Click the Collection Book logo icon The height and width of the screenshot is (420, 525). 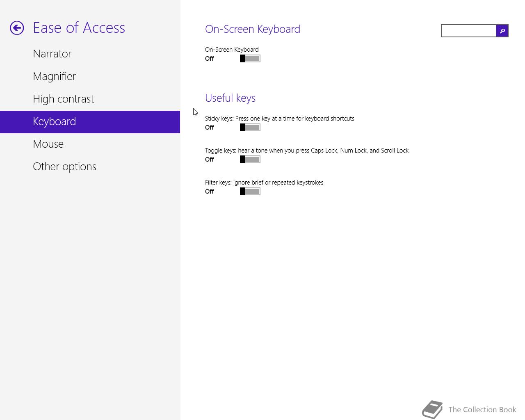[x=432, y=409]
